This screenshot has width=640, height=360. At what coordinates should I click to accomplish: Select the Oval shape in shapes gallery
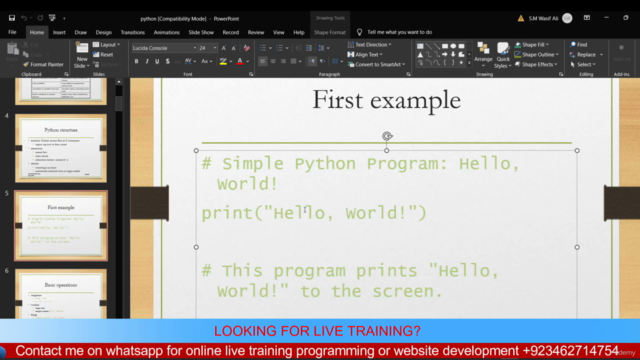[453, 46]
